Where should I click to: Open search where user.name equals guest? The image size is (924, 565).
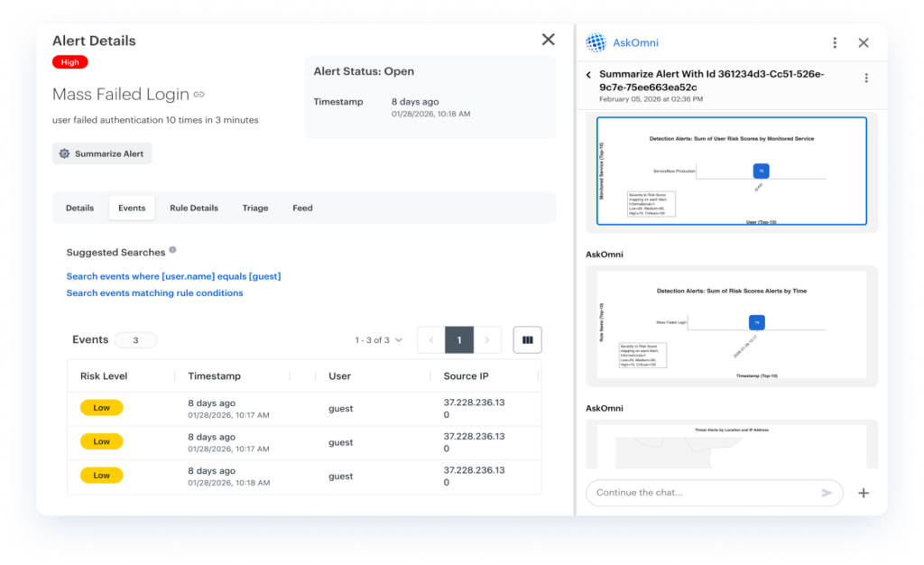173,276
